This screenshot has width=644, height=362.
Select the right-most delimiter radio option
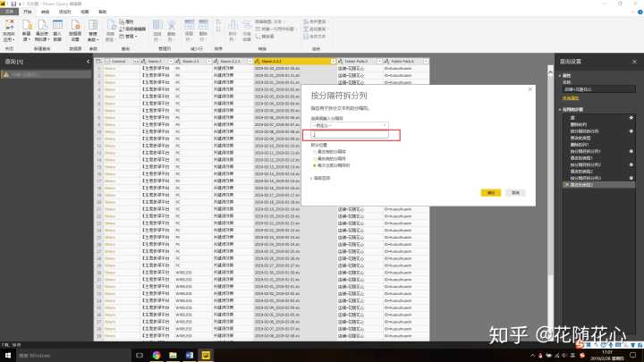click(316, 158)
